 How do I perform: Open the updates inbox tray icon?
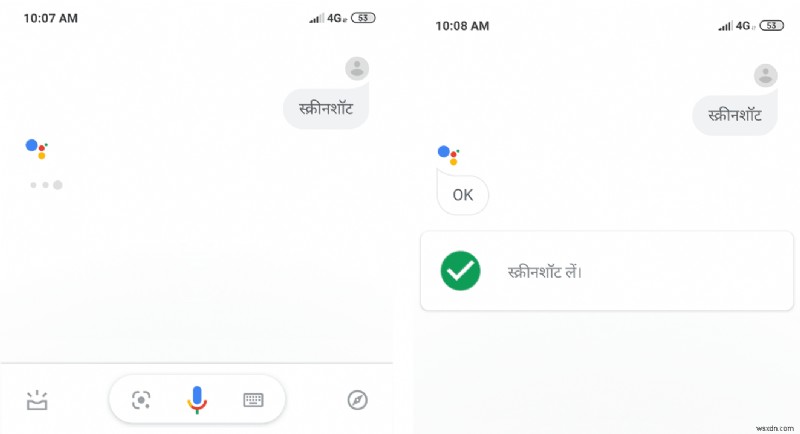tap(37, 400)
